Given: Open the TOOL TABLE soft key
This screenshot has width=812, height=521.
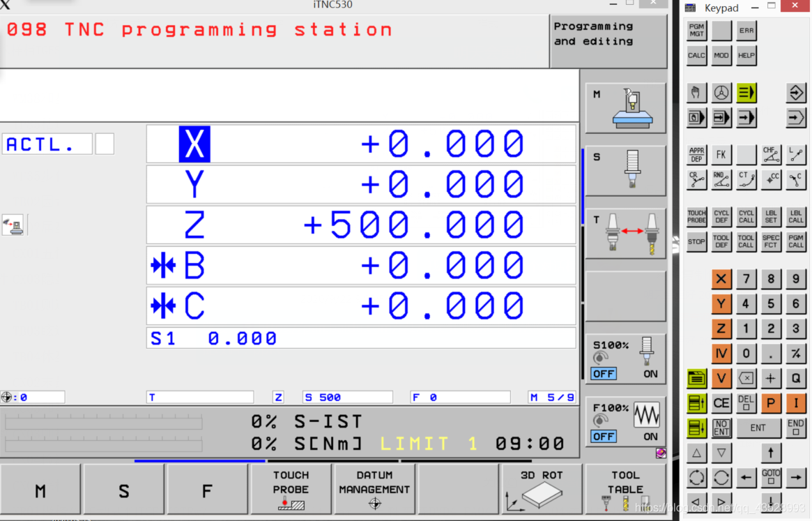Looking at the screenshot, I should [x=625, y=488].
